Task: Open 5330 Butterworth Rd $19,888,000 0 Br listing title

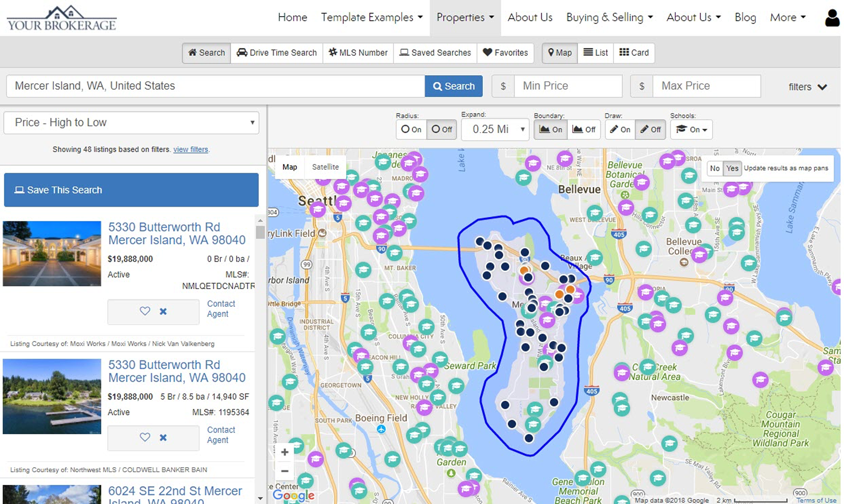Action: pos(177,233)
